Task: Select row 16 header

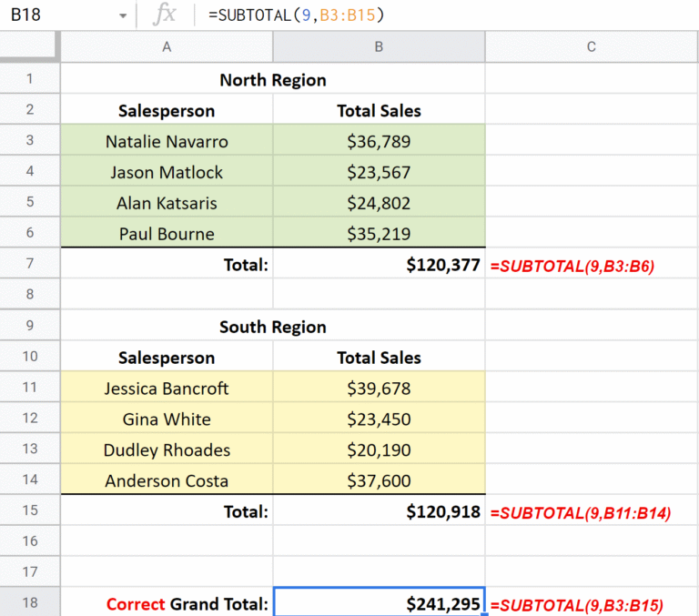Action: click(x=29, y=540)
